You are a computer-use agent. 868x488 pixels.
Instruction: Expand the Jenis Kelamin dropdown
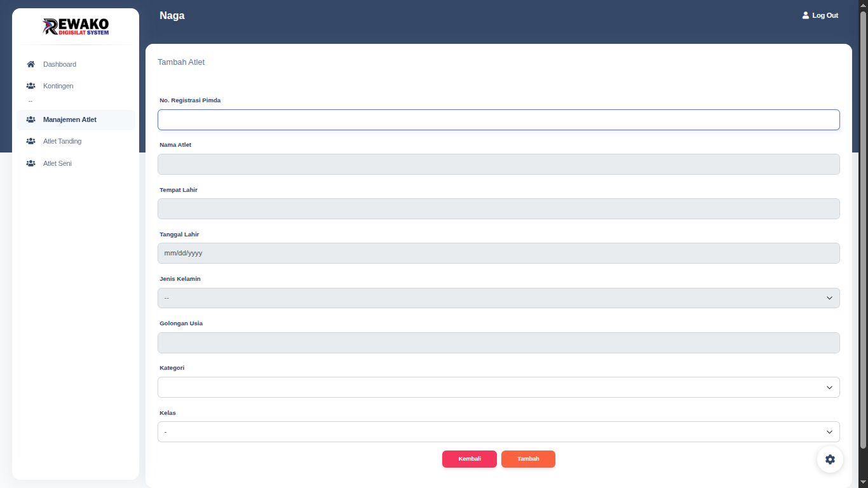pos(498,298)
